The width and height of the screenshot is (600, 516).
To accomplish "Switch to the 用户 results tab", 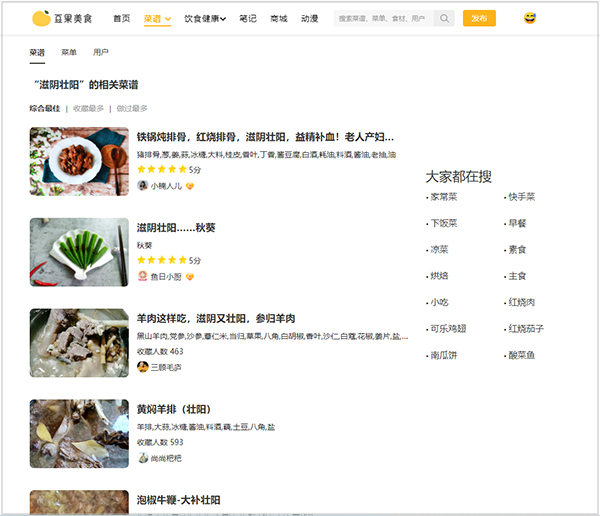I will coord(101,51).
